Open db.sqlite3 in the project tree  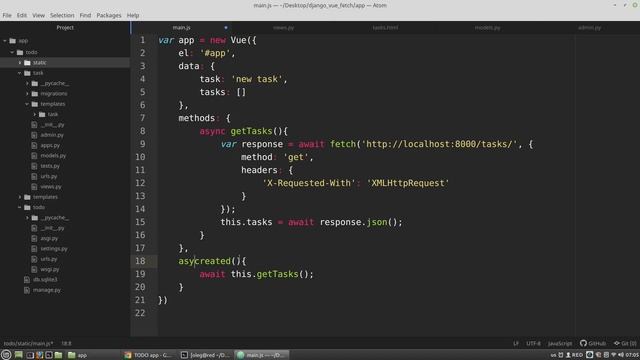pyautogui.click(x=45, y=280)
